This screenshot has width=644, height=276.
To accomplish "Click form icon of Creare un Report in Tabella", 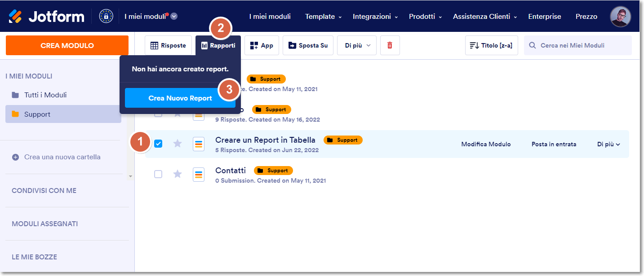I will (199, 144).
